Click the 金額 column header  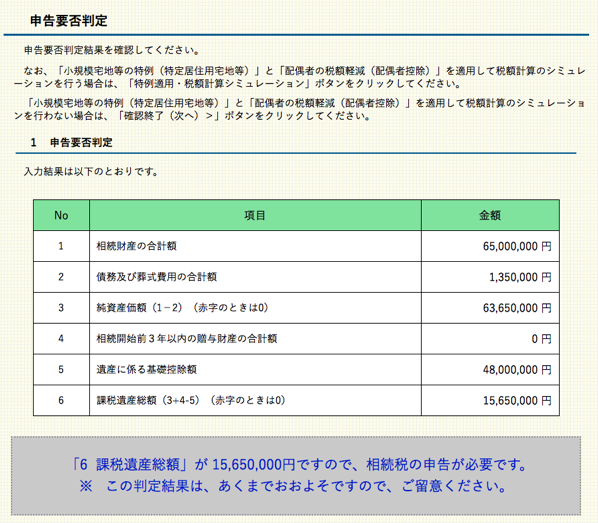pyautogui.click(x=490, y=215)
